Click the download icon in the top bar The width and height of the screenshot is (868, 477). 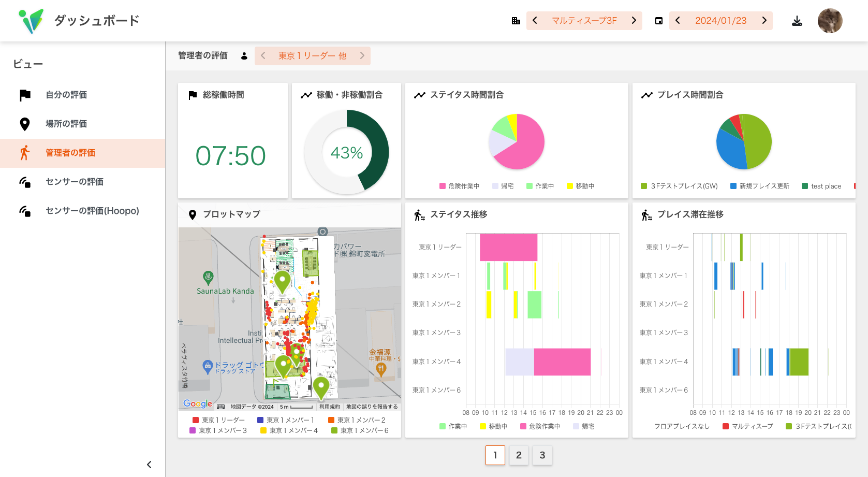[x=797, y=20]
